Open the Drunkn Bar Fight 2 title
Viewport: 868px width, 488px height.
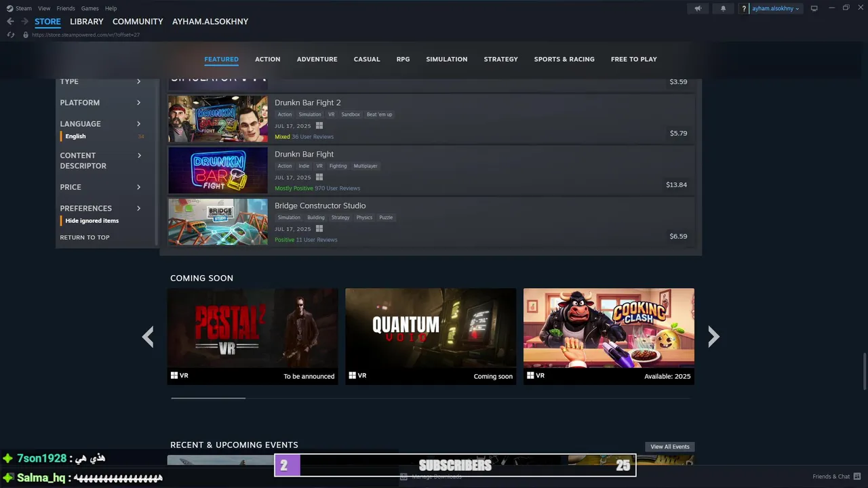(x=308, y=103)
